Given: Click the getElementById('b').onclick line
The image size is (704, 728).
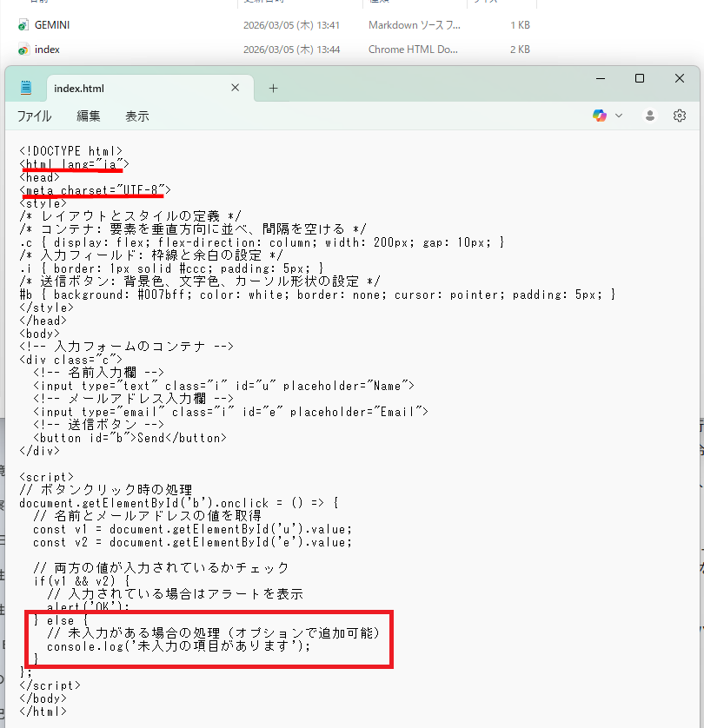Looking at the screenshot, I should [x=179, y=503].
